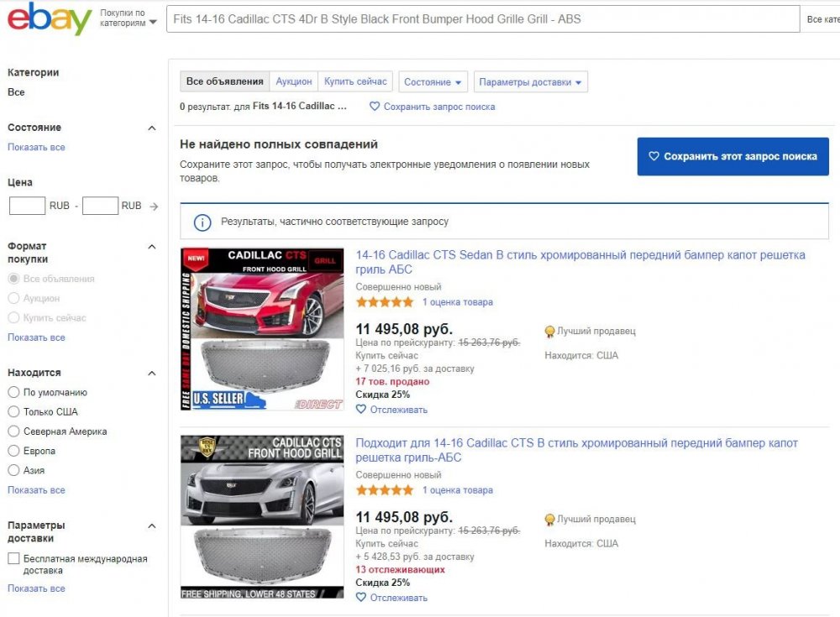Click star rating of second listing
The height and width of the screenshot is (617, 840).
pyautogui.click(x=385, y=490)
